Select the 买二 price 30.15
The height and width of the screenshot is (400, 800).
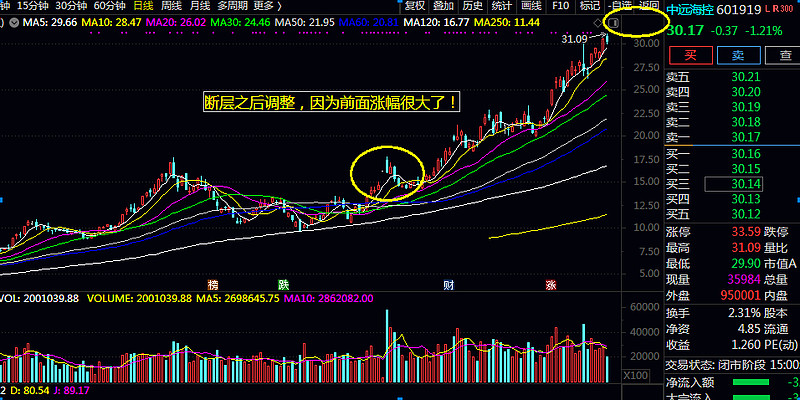[746, 168]
